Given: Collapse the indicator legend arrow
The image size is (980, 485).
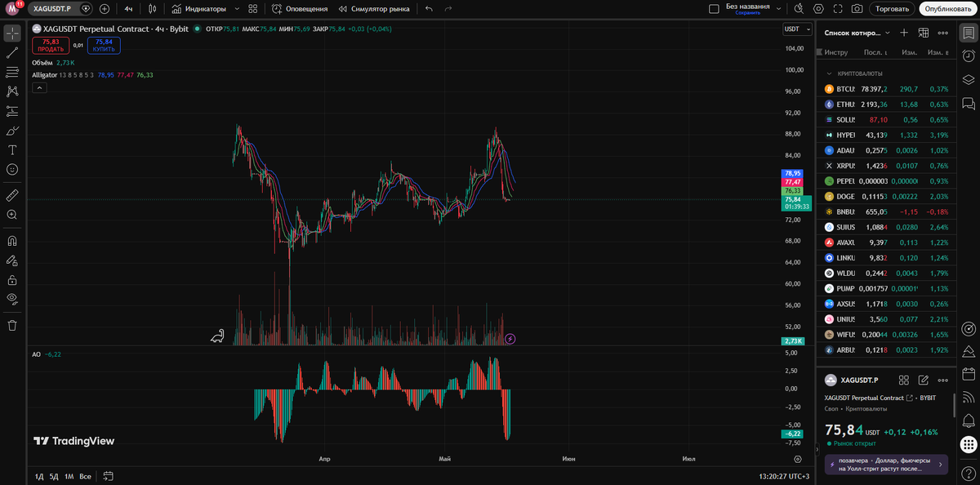Looking at the screenshot, I should (39, 87).
